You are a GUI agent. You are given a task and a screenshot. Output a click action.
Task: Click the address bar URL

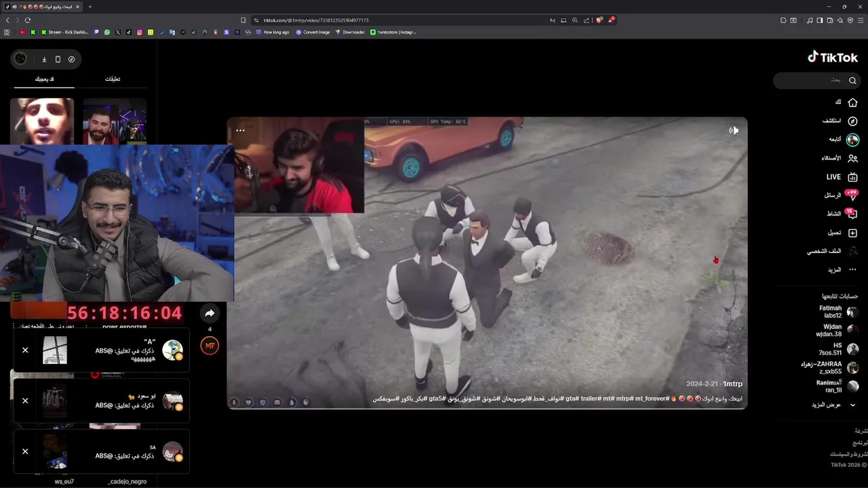tap(316, 20)
